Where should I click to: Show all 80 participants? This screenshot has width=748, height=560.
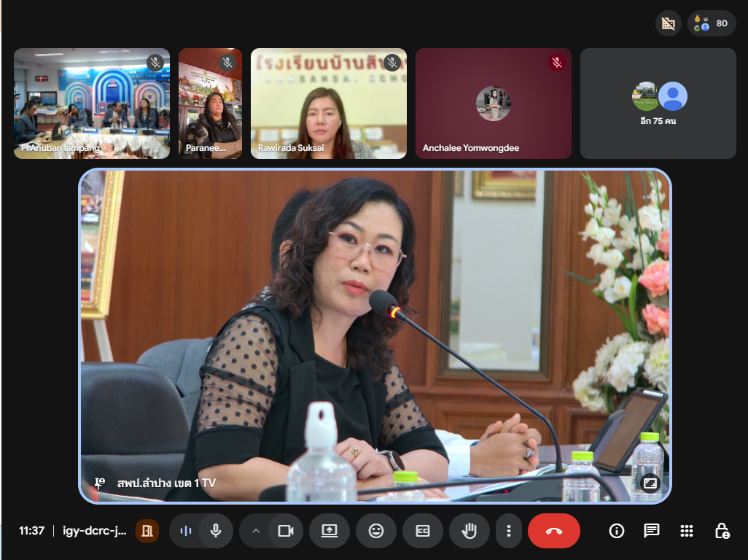click(x=711, y=23)
